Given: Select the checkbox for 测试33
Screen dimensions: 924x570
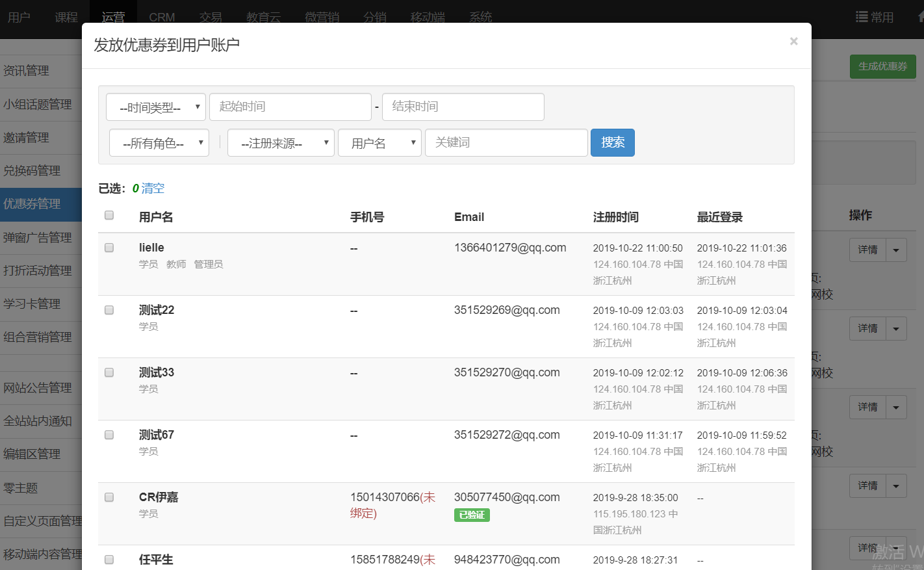Looking at the screenshot, I should point(109,372).
